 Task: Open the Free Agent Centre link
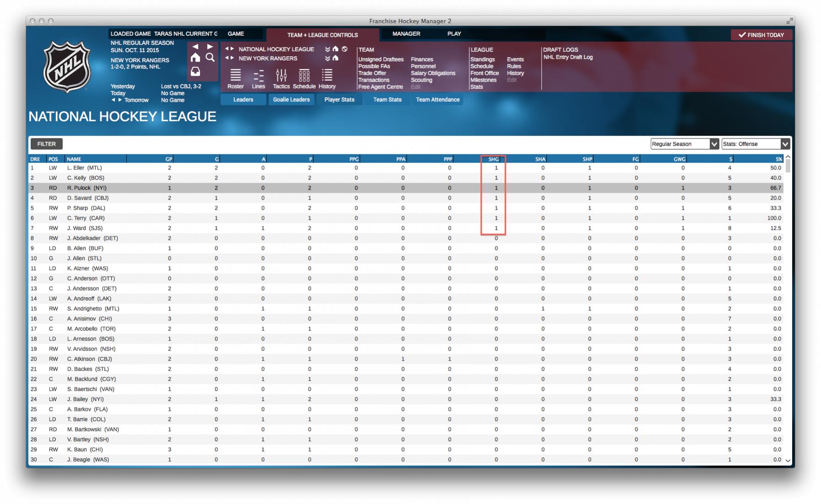pyautogui.click(x=381, y=87)
